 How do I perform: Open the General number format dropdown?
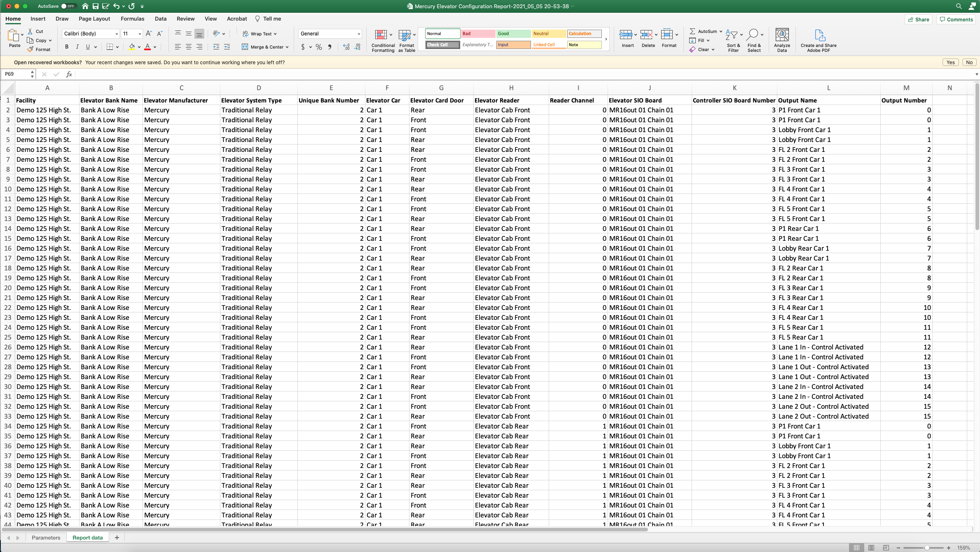(358, 33)
